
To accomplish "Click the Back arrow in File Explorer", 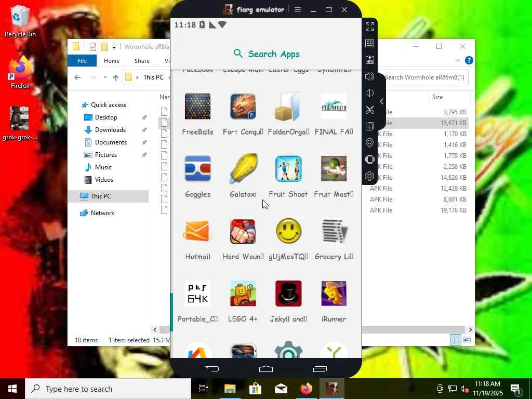I will [x=77, y=77].
